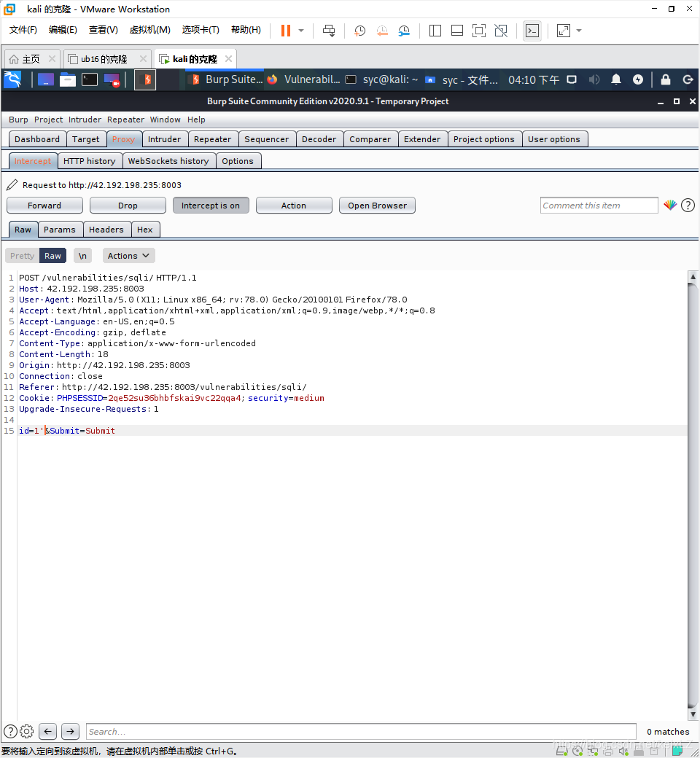Select the Hex message view tab
Screen dimensions: 700x758
pyautogui.click(x=144, y=230)
